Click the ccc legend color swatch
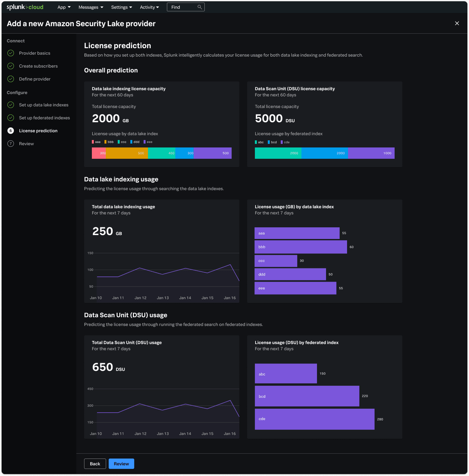The height and width of the screenshot is (476, 469). point(119,142)
